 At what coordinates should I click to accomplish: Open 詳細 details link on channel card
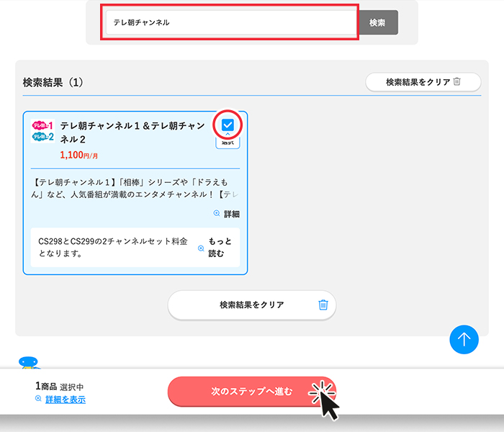click(x=231, y=214)
